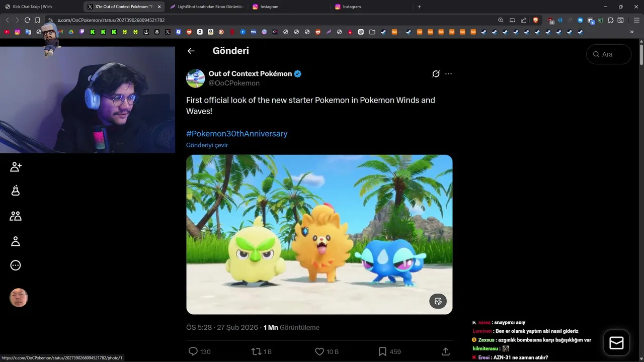Open the browser hamburger main menu
This screenshot has width=644, height=362.
(636, 20)
